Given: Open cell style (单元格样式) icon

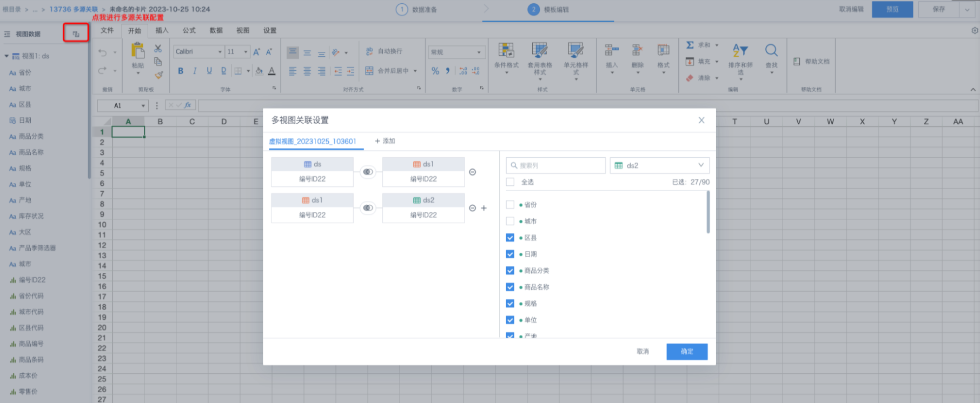Looking at the screenshot, I should pos(575,50).
